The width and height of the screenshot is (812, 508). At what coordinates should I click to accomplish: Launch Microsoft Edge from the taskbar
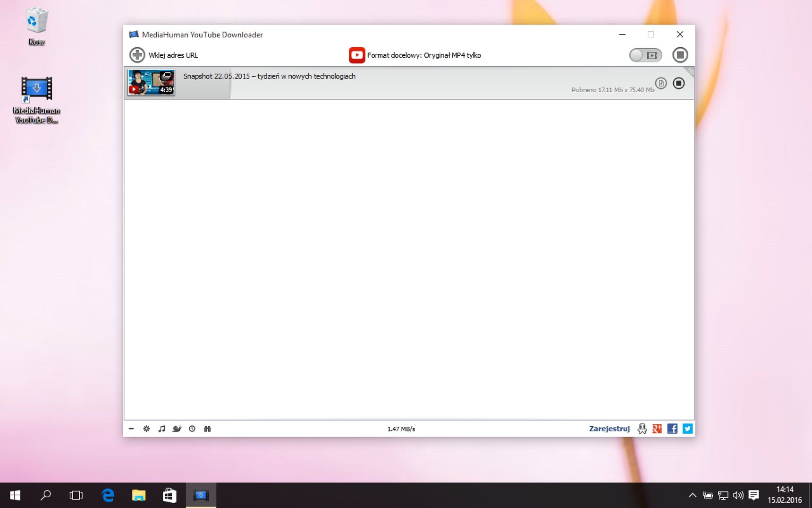(108, 495)
